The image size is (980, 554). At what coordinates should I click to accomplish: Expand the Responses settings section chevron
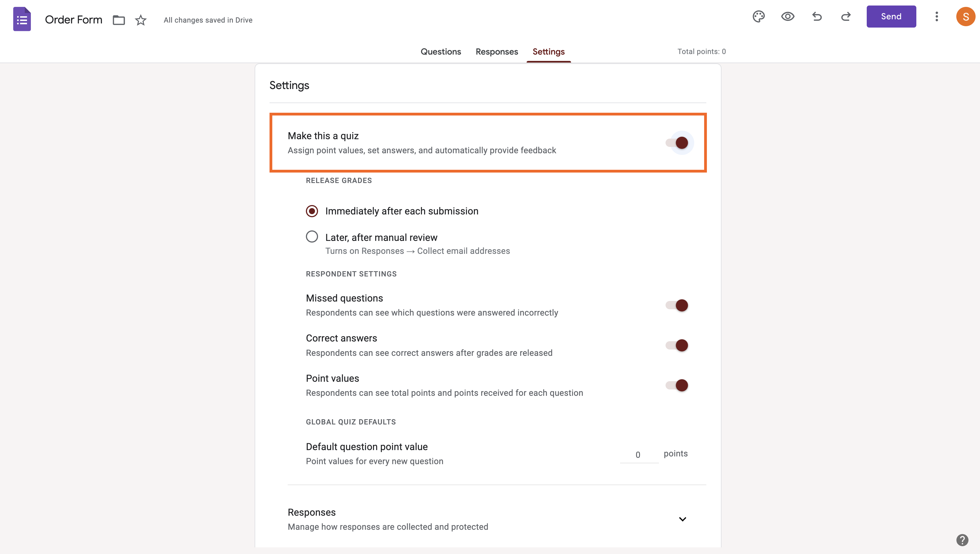(682, 519)
